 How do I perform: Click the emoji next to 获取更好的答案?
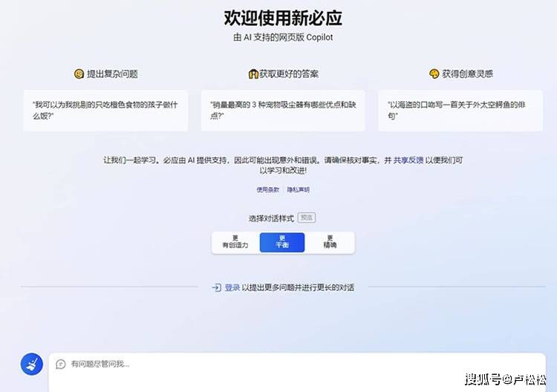(253, 73)
